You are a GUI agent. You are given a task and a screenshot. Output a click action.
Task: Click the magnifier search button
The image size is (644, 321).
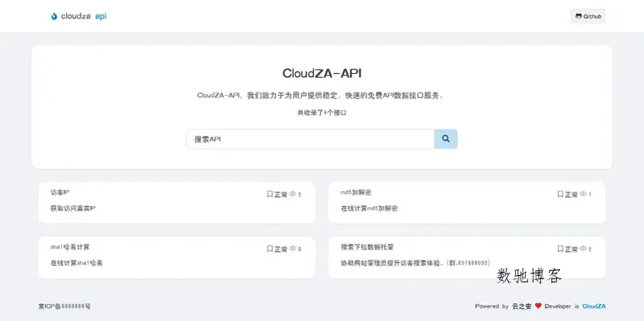point(446,138)
